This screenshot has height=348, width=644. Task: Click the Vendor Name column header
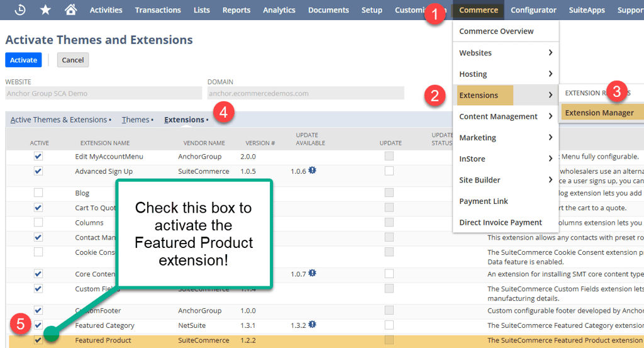click(x=204, y=143)
